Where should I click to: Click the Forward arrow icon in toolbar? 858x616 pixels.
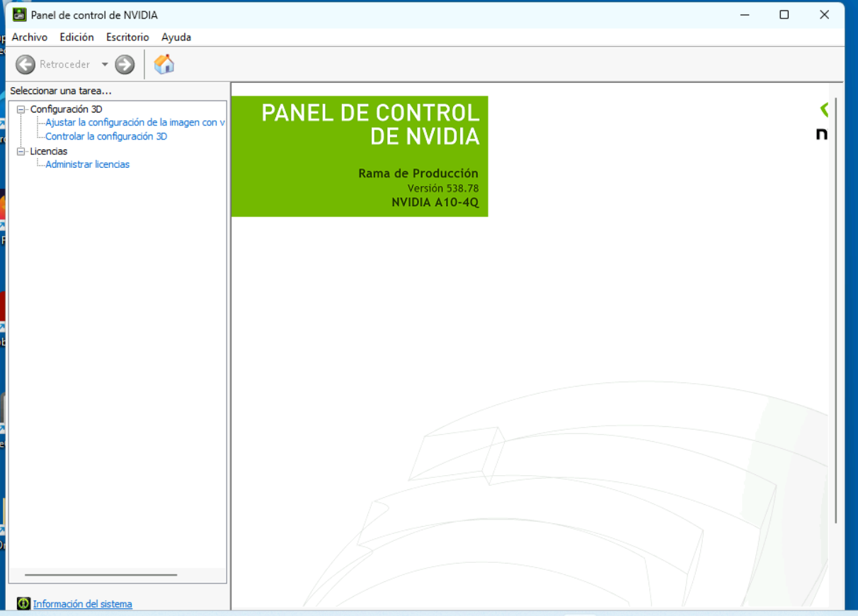pos(125,64)
